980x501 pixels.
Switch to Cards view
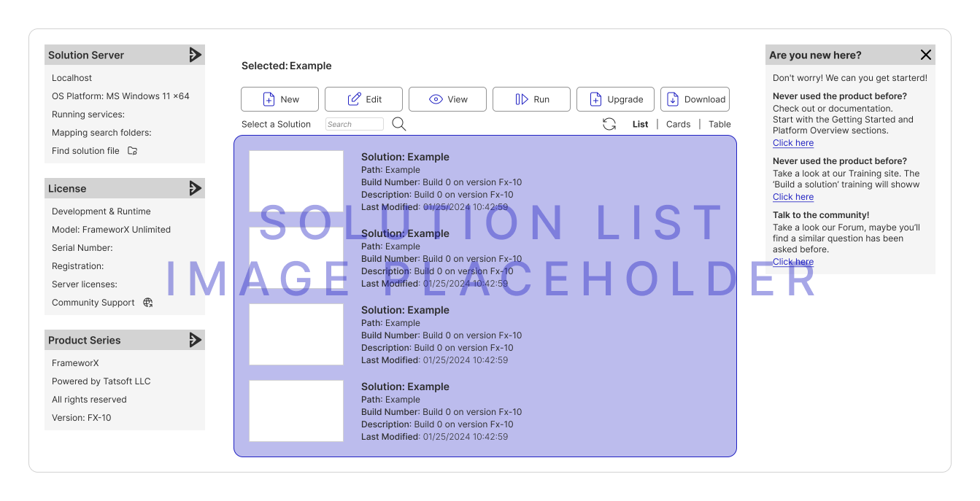678,124
